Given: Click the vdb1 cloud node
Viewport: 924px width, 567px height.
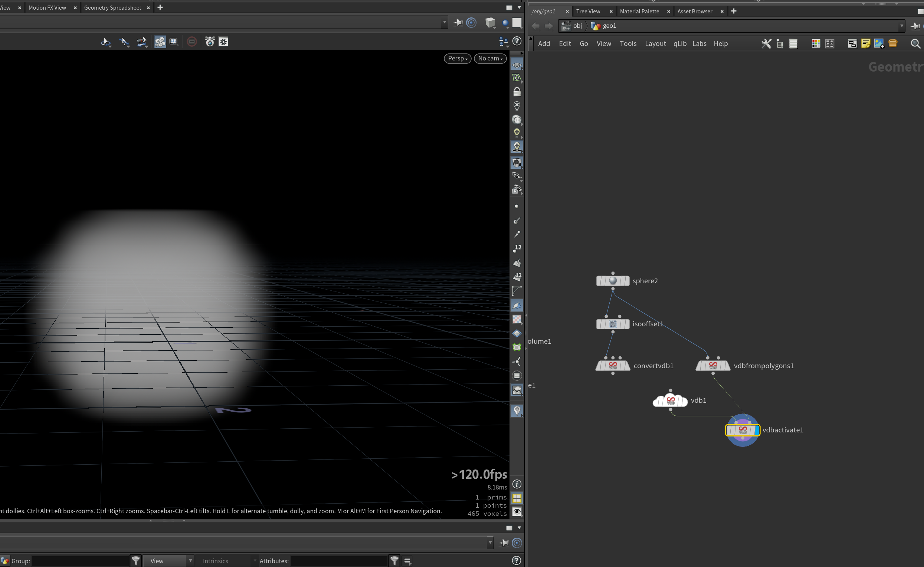Looking at the screenshot, I should (x=670, y=401).
